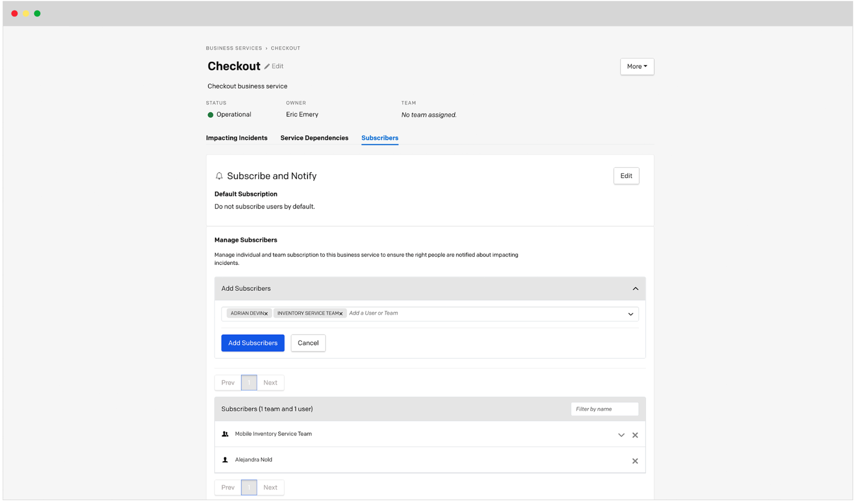Image resolution: width=856 pixels, height=504 pixels.
Task: Remove the Inventory Service Team tag
Action: point(341,314)
